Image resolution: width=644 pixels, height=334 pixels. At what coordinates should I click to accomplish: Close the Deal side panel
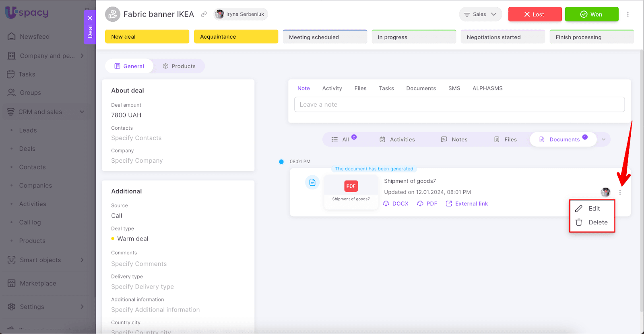click(x=90, y=18)
